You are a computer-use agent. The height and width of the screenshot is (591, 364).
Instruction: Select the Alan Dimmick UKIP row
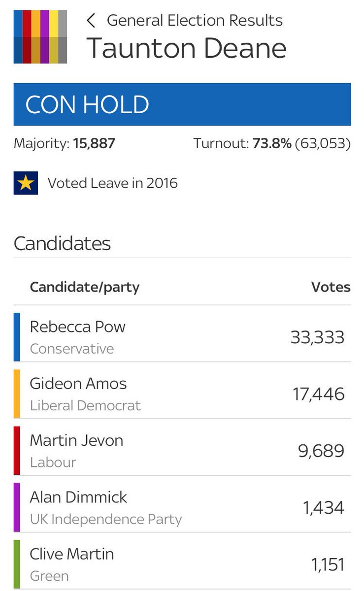tap(182, 507)
